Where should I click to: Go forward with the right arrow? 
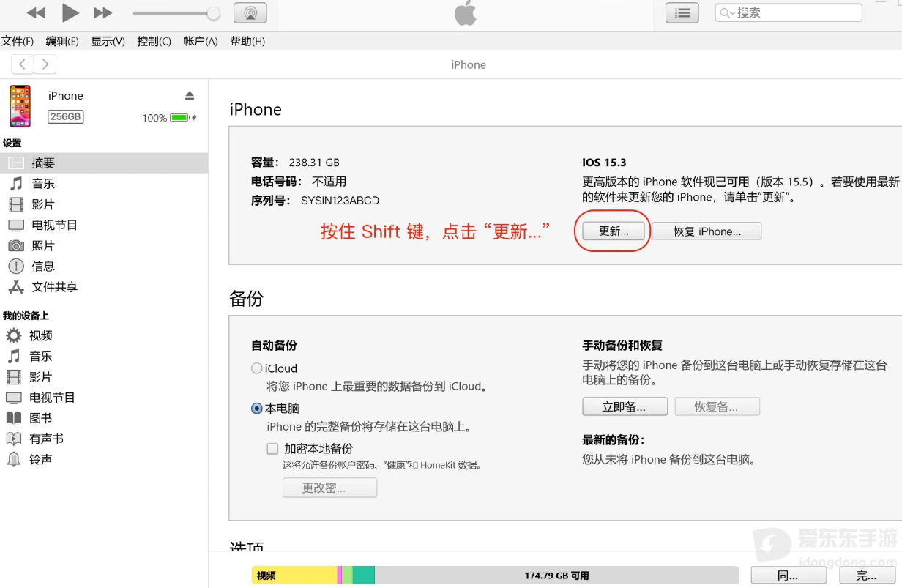click(x=45, y=64)
